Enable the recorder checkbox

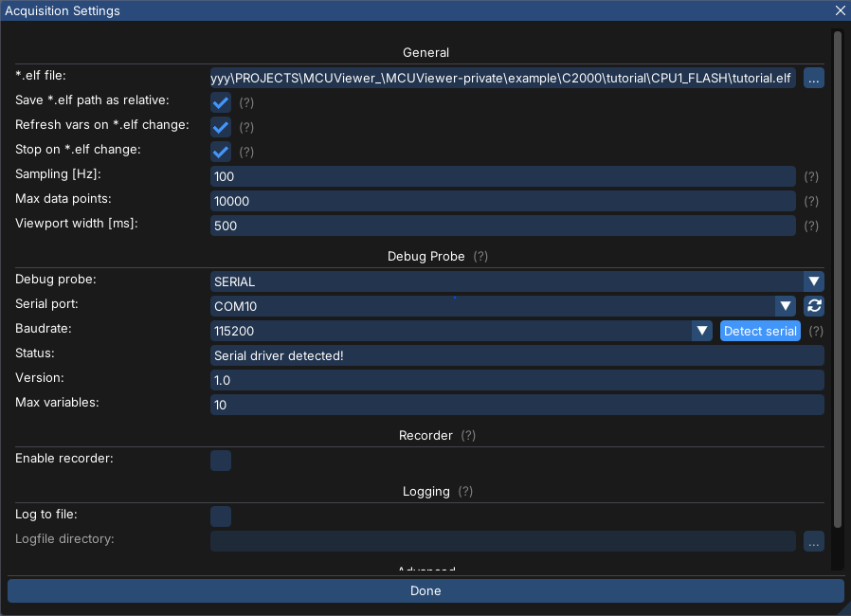(221, 461)
